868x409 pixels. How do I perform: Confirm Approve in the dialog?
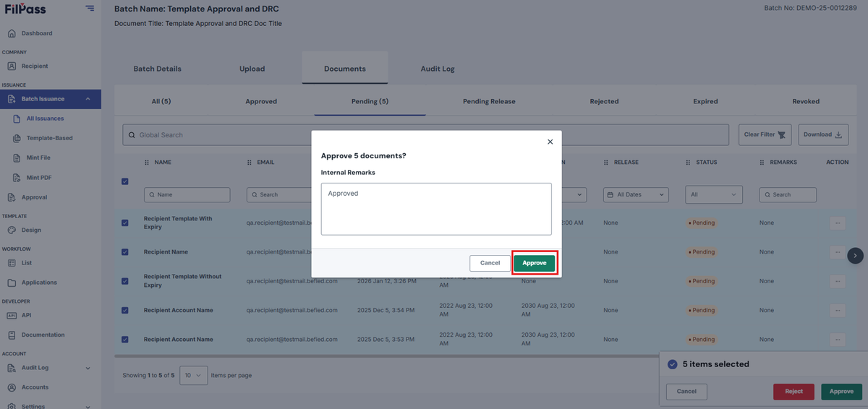535,263
